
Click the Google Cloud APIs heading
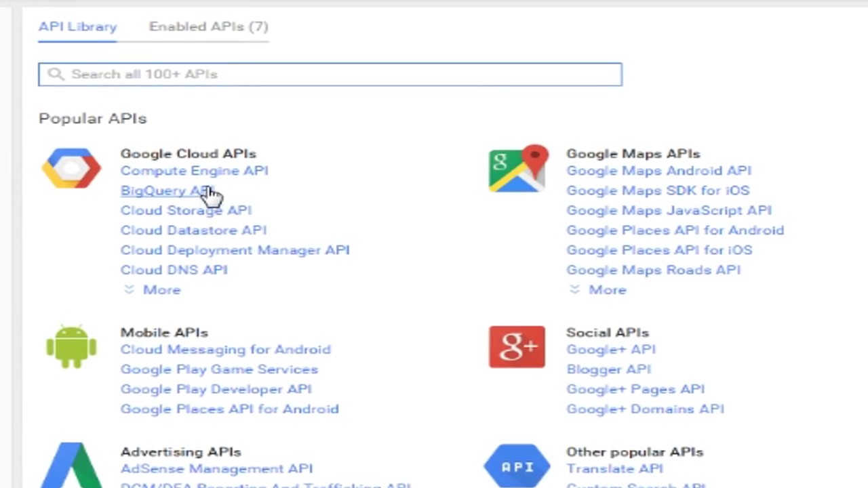[x=189, y=154]
